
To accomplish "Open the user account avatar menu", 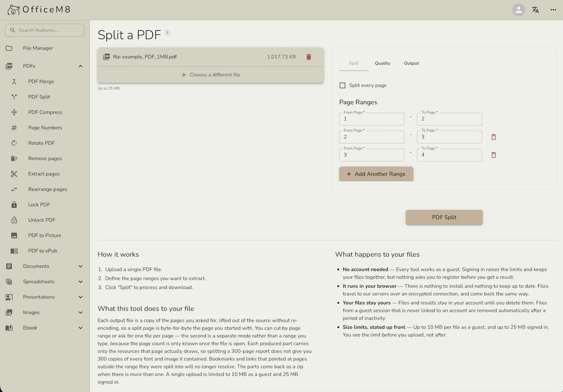I will point(518,10).
